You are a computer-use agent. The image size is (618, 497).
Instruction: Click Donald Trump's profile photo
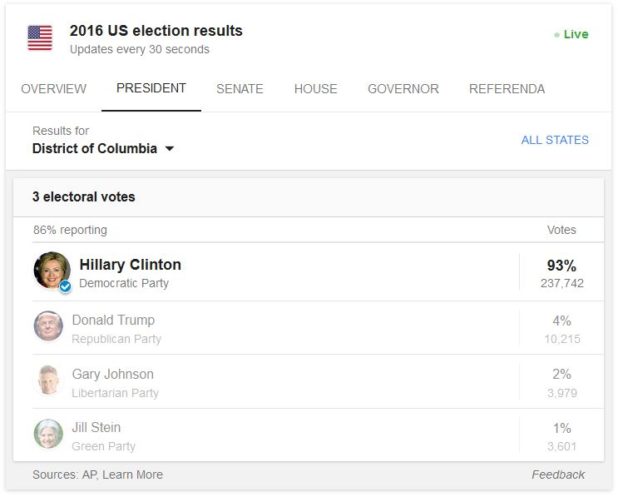click(48, 326)
